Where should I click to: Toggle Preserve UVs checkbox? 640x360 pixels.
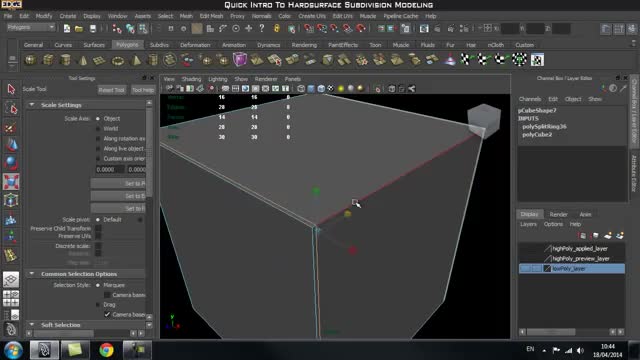[x=98, y=236]
